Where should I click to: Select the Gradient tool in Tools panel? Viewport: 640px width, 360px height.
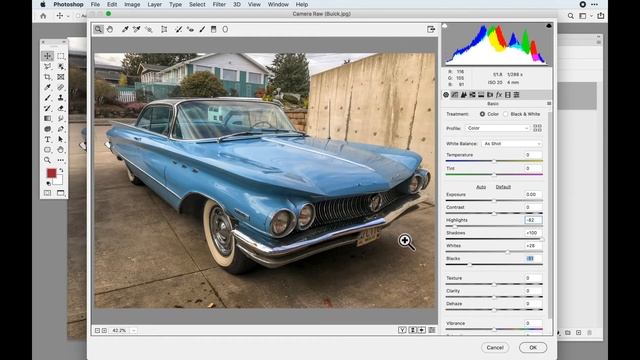click(48, 118)
